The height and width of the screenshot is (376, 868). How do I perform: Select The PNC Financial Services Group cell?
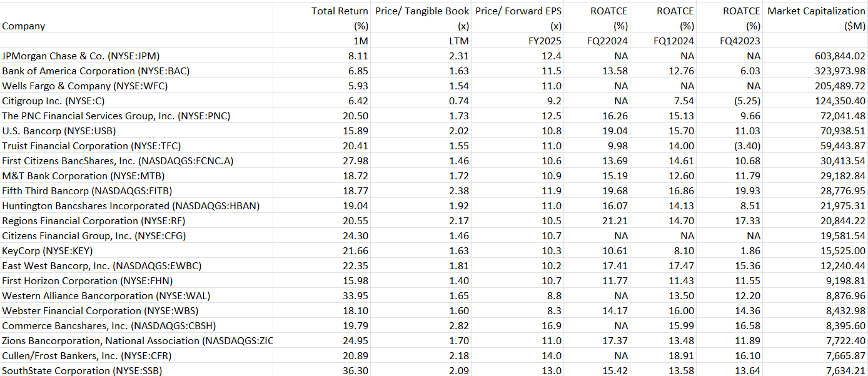136,116
